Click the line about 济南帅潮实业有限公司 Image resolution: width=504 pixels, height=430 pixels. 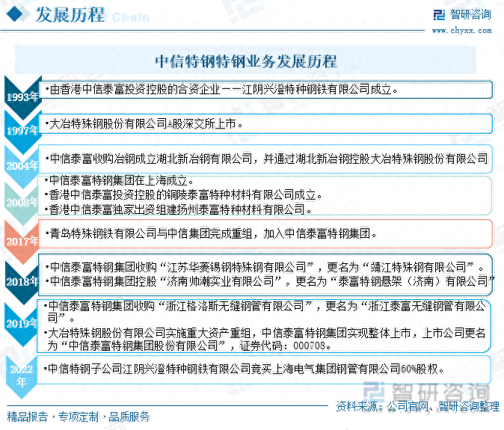(x=269, y=281)
